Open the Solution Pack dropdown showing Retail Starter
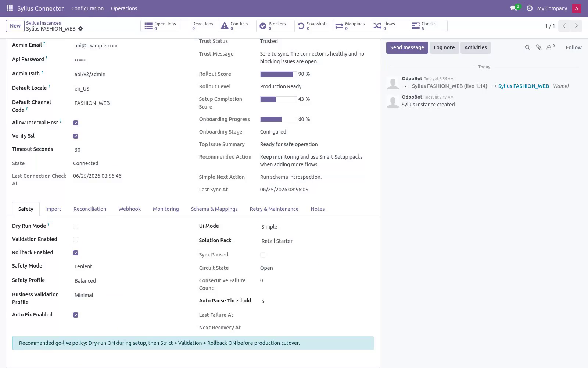588x368 pixels. coord(317,241)
